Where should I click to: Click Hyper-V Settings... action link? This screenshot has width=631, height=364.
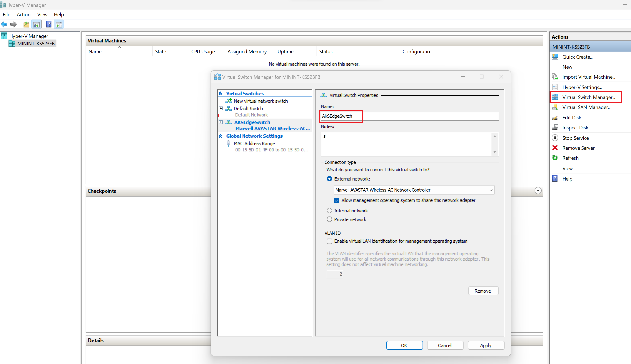tap(582, 87)
